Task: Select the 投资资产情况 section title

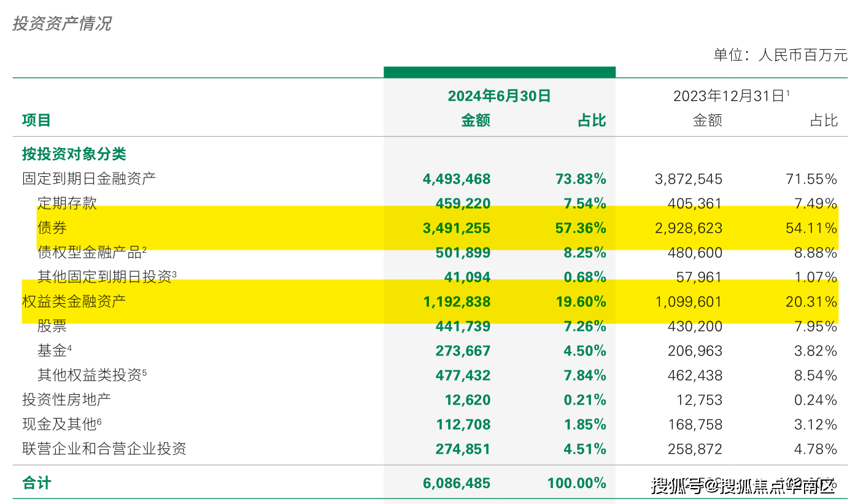Action: (x=61, y=23)
